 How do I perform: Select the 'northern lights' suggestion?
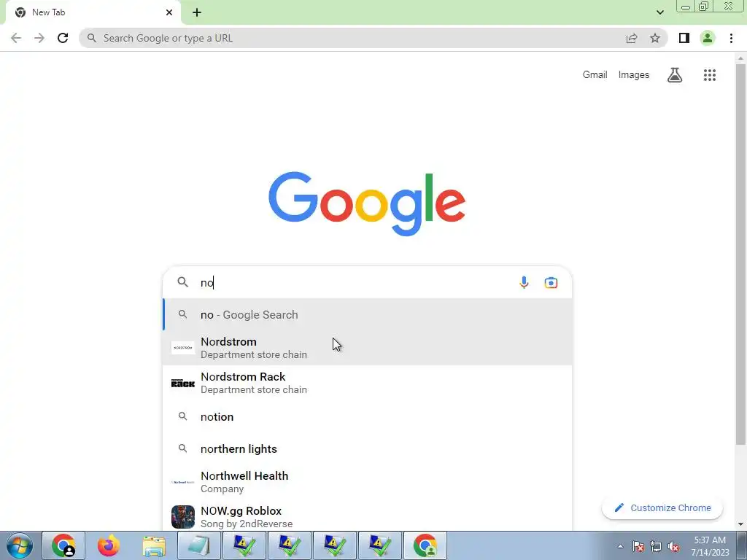pyautogui.click(x=368, y=448)
